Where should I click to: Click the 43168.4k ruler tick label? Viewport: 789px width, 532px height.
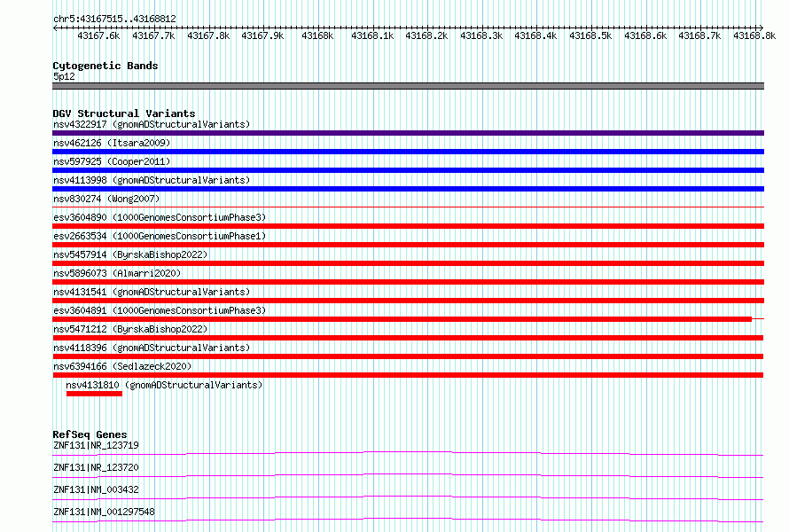tap(535, 35)
